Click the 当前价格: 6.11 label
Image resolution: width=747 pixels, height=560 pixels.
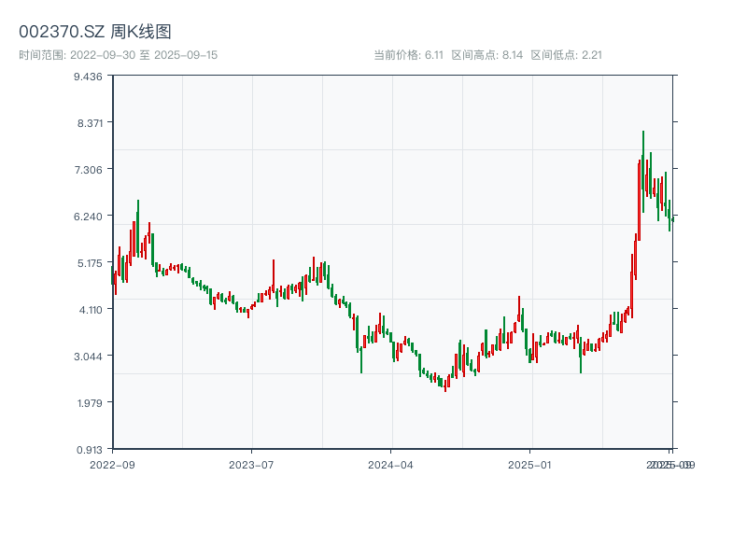pyautogui.click(x=408, y=55)
